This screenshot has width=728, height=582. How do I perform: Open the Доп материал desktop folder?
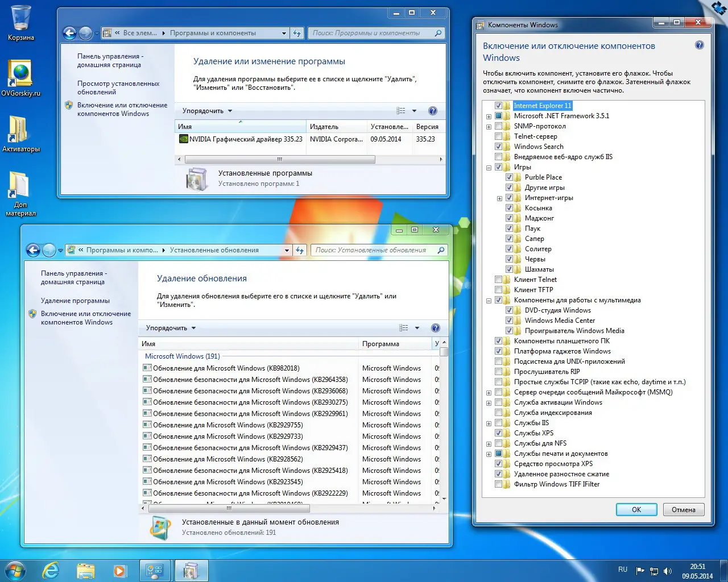click(20, 194)
